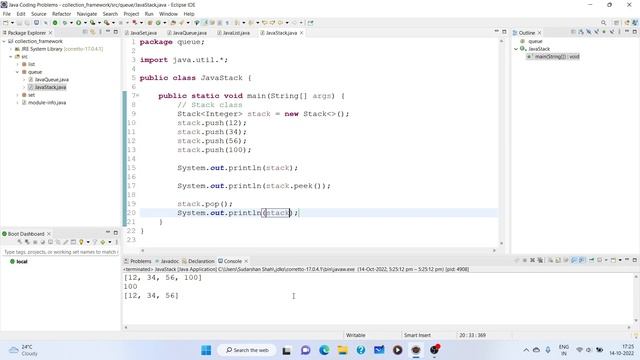Click the console horizontal scrollbar
This screenshot has width=640, height=360.
point(377,327)
